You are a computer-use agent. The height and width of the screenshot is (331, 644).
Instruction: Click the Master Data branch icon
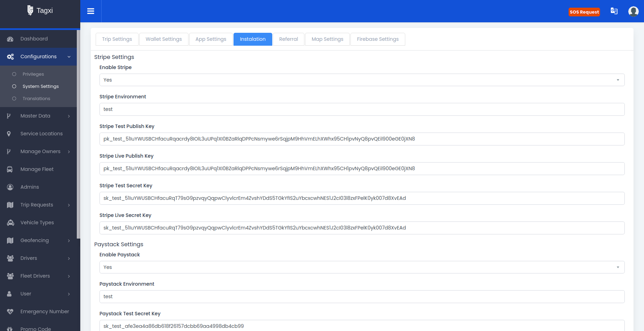[x=9, y=116]
